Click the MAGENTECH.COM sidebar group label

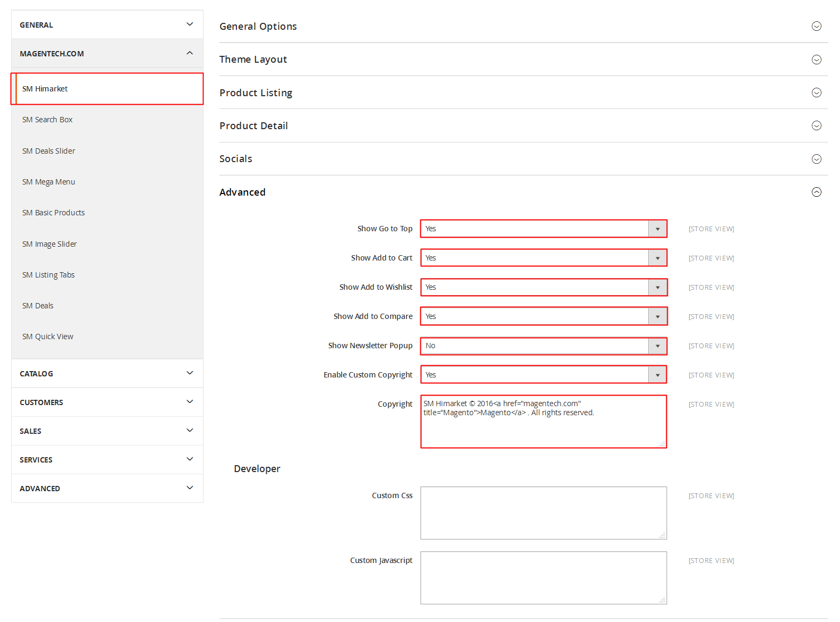tap(52, 54)
